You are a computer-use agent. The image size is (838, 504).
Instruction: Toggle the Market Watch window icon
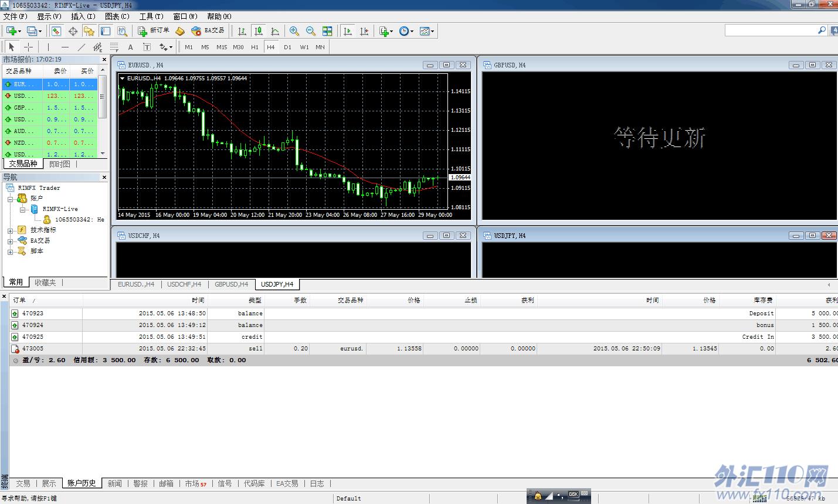(x=56, y=31)
